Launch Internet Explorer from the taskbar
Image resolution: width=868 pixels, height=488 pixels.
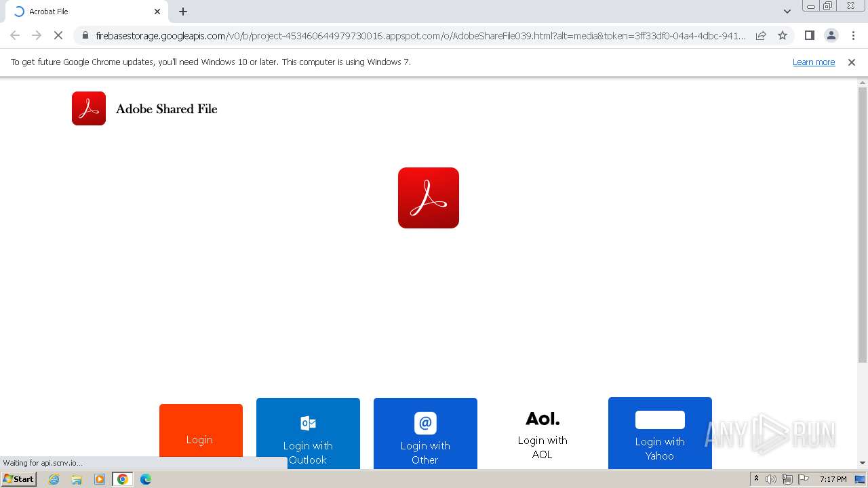click(54, 479)
